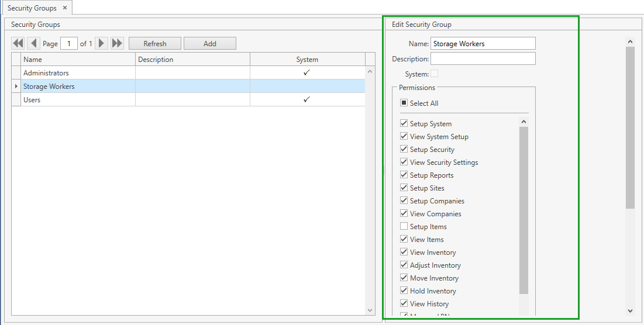Click row indicator arrow beside Storage Workers
Screen dimensions: 644x325
point(16,87)
